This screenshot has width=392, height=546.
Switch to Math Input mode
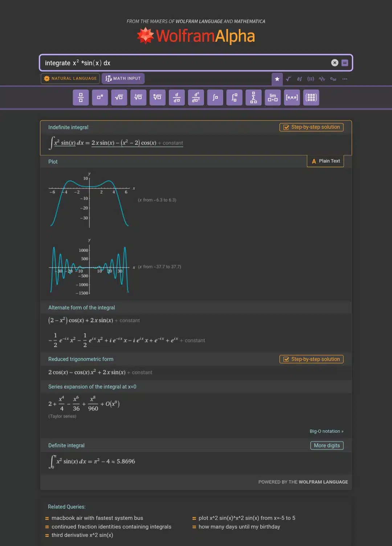click(x=123, y=78)
